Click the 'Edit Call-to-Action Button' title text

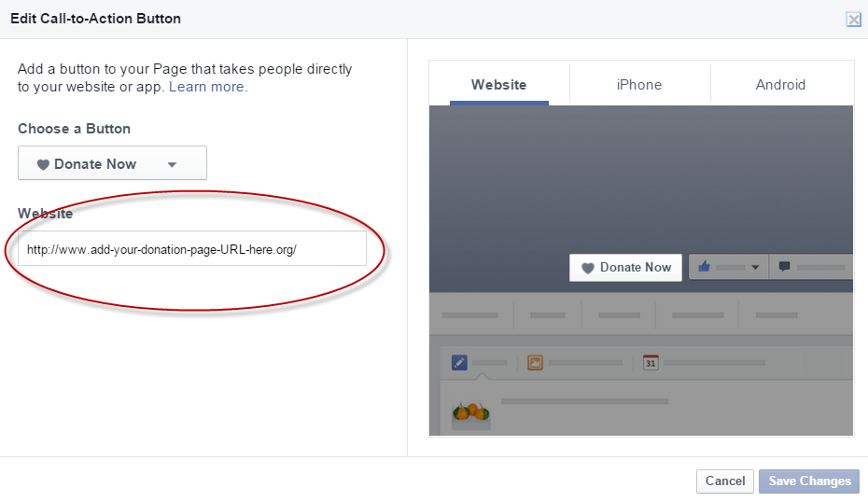[x=96, y=19]
